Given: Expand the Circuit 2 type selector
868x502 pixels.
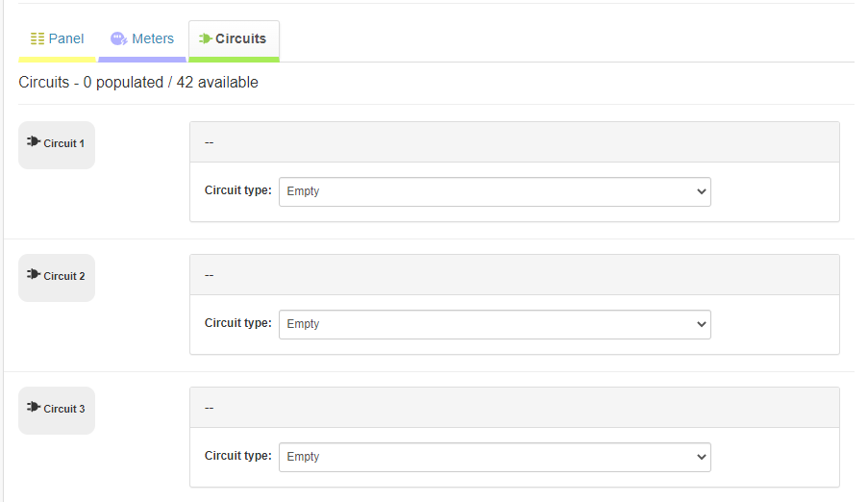Looking at the screenshot, I should pos(494,324).
